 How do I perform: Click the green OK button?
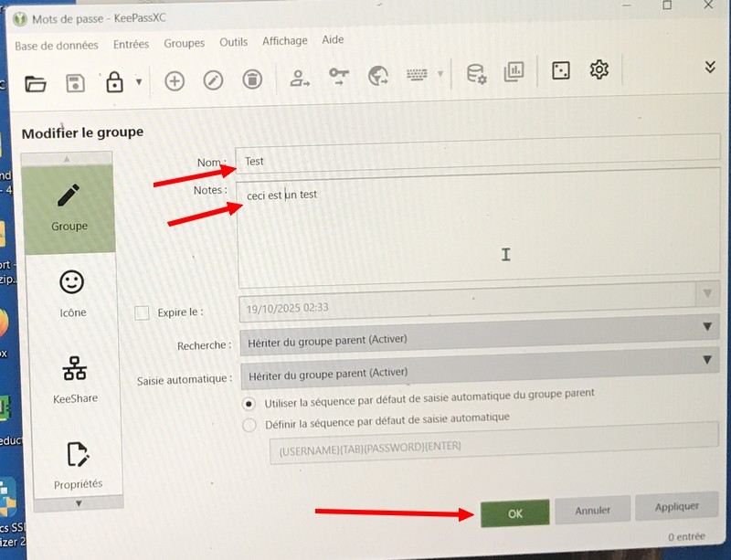514,513
